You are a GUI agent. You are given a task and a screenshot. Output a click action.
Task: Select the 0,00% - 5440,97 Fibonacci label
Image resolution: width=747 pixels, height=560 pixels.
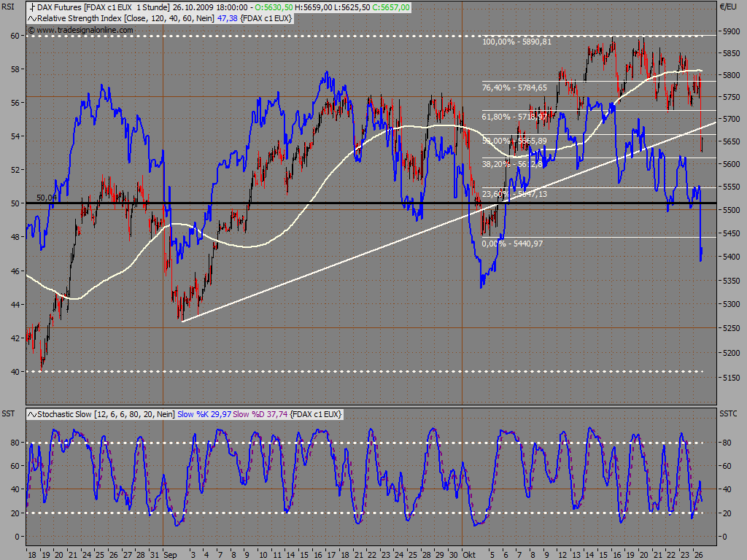512,244
